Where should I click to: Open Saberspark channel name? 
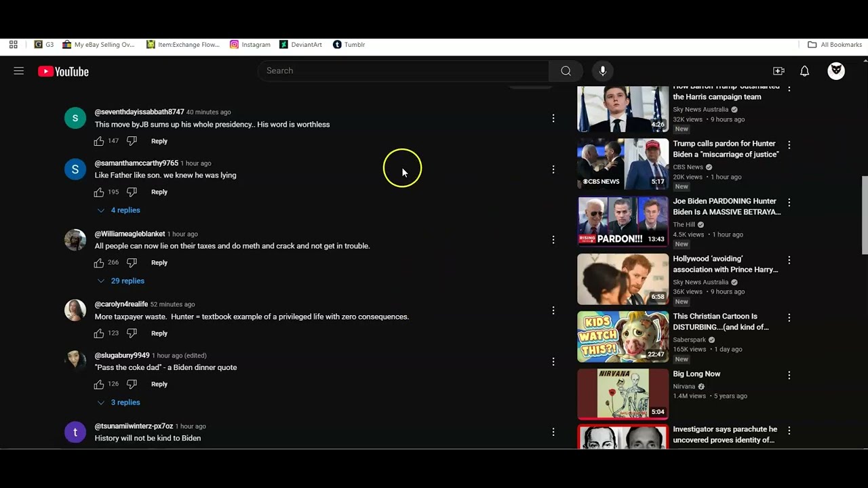point(689,340)
